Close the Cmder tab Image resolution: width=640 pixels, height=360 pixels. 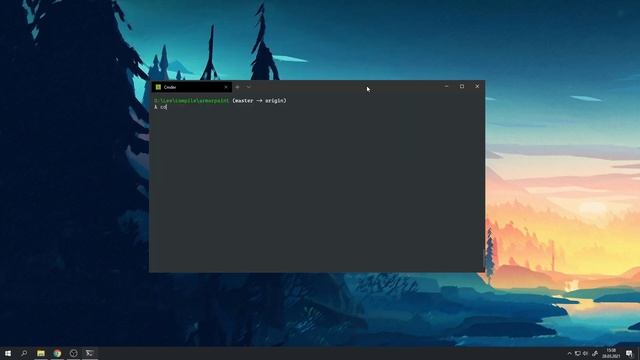(226, 87)
